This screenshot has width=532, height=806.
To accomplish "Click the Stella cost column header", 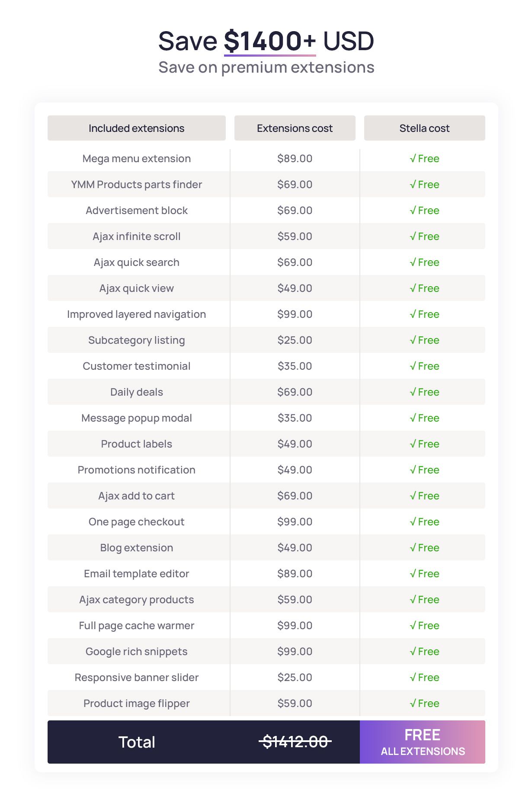I will click(424, 128).
